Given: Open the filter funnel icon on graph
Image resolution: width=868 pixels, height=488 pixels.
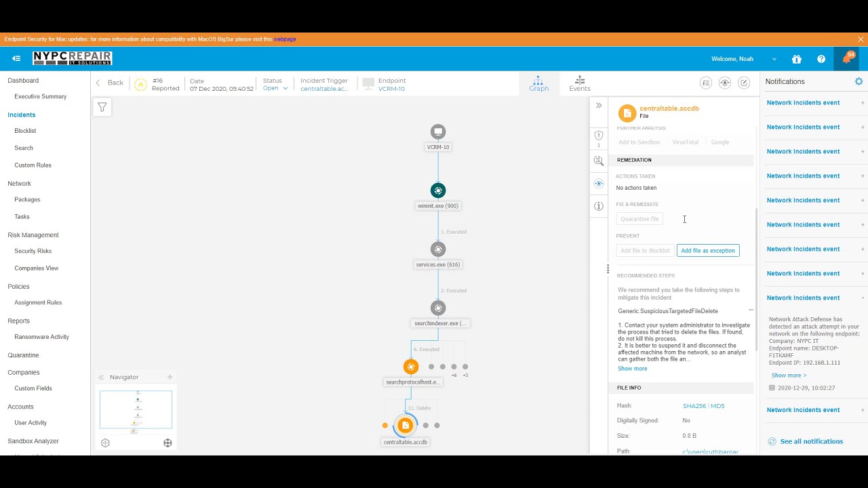Looking at the screenshot, I should click(x=102, y=107).
